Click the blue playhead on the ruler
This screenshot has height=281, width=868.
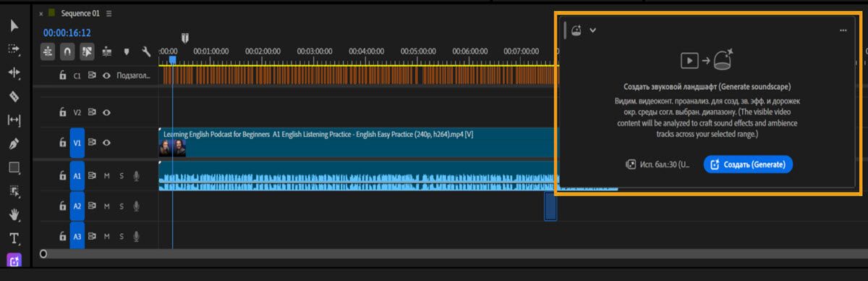tap(172, 60)
